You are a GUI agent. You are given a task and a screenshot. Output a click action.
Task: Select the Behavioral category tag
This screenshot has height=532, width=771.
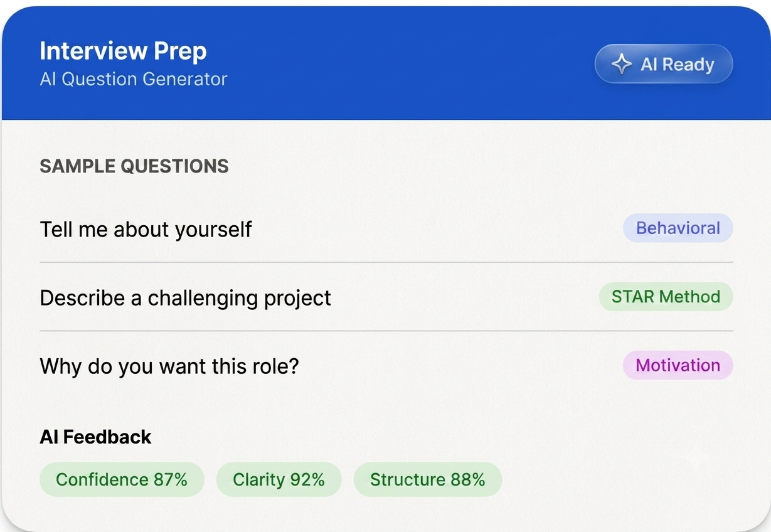pos(678,228)
